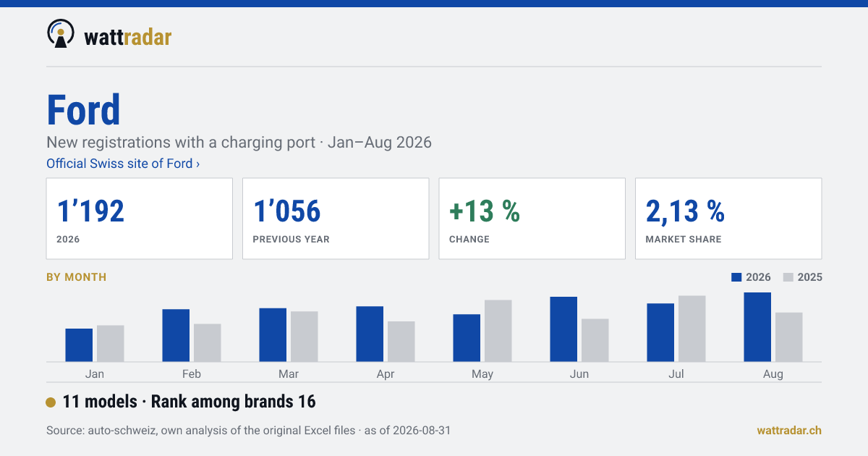Click the Aug axis label
868x456 pixels.
point(773,374)
